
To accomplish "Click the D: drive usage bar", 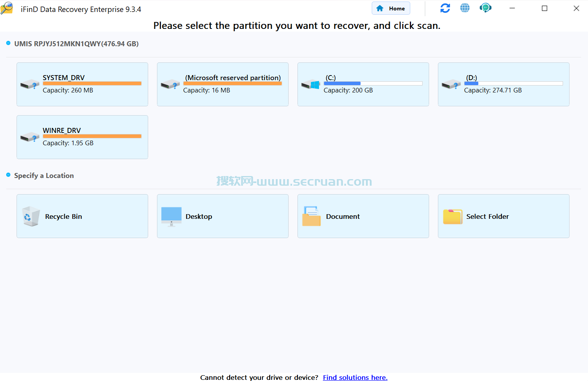I will [x=513, y=83].
